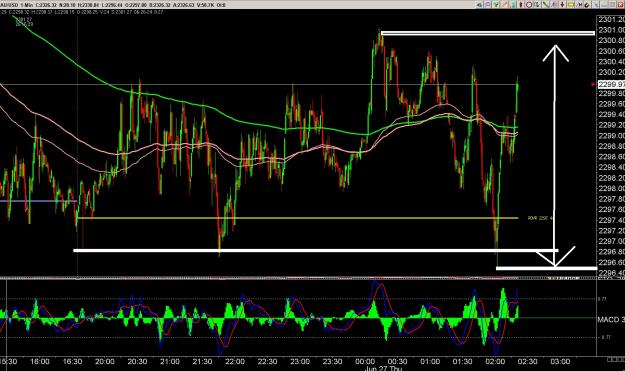
Task: Click the 21:00 time axis label
Action: tap(170, 361)
